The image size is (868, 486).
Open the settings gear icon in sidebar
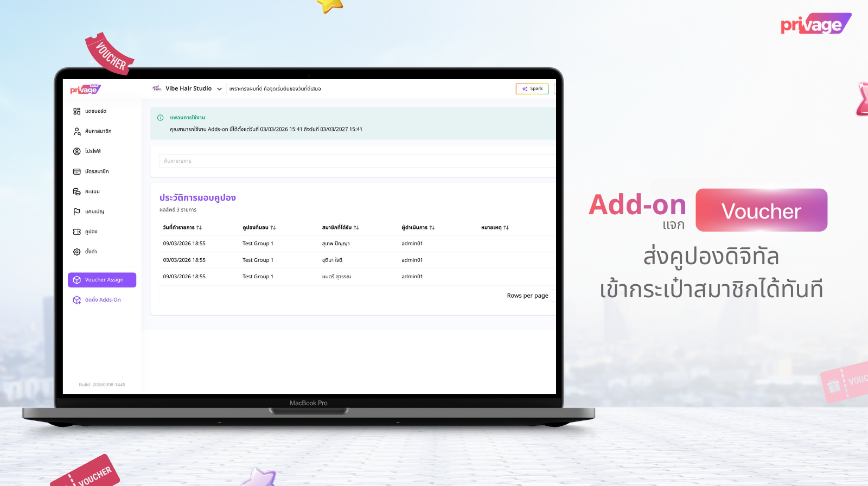(x=77, y=252)
